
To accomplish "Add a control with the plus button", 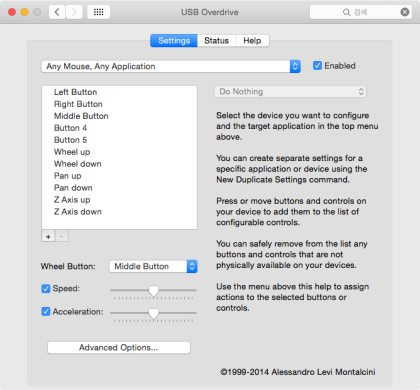I will coord(48,236).
